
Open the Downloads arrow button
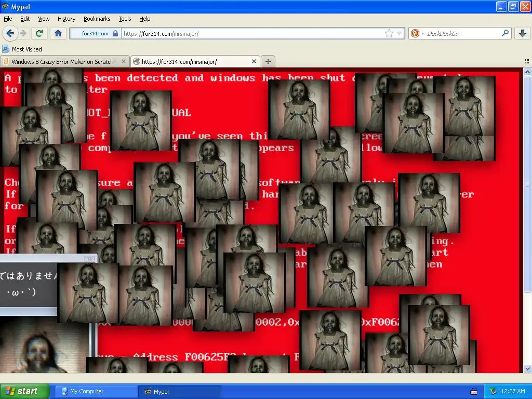tap(523, 33)
